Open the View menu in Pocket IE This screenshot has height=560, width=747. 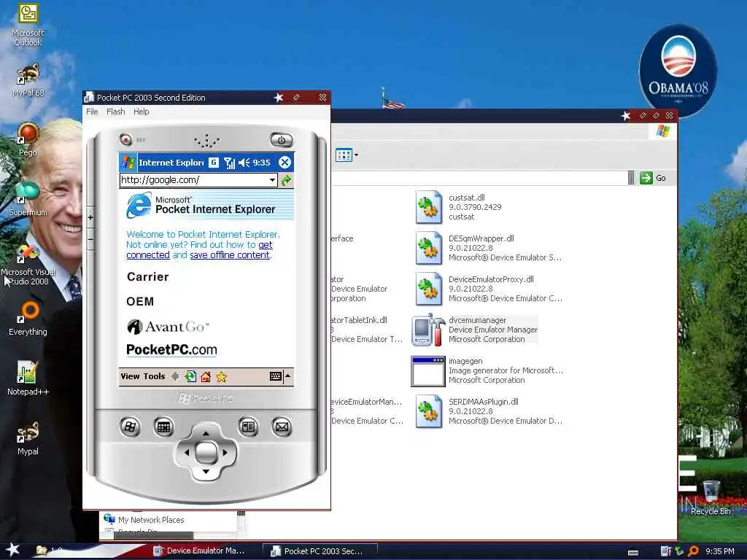click(x=130, y=376)
